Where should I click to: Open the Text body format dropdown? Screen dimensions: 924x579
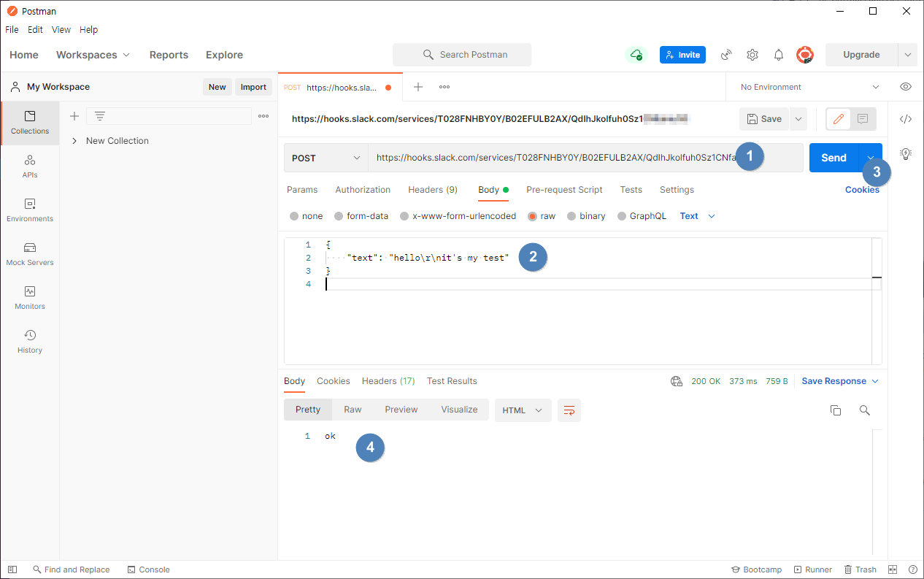click(x=697, y=216)
